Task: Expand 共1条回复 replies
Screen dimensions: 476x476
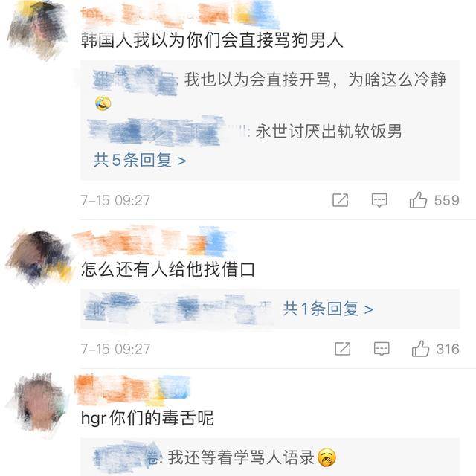Action: (328, 309)
